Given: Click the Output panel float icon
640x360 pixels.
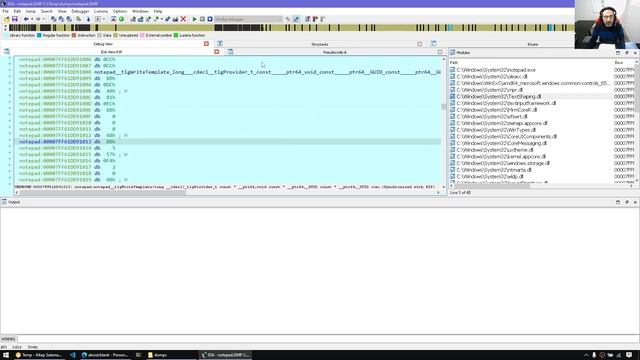Looking at the screenshot, I should coord(627,202).
